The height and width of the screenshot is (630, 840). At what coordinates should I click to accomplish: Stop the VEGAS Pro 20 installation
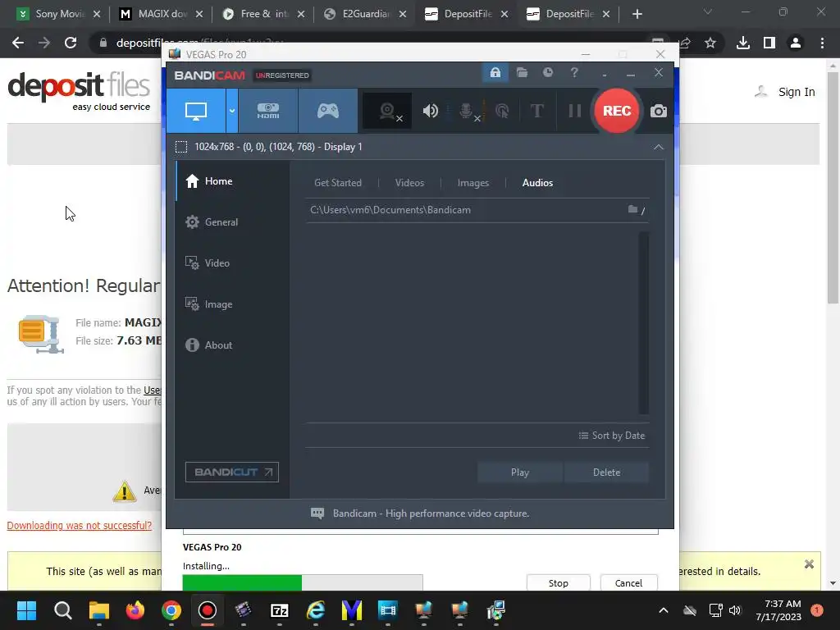coord(558,583)
